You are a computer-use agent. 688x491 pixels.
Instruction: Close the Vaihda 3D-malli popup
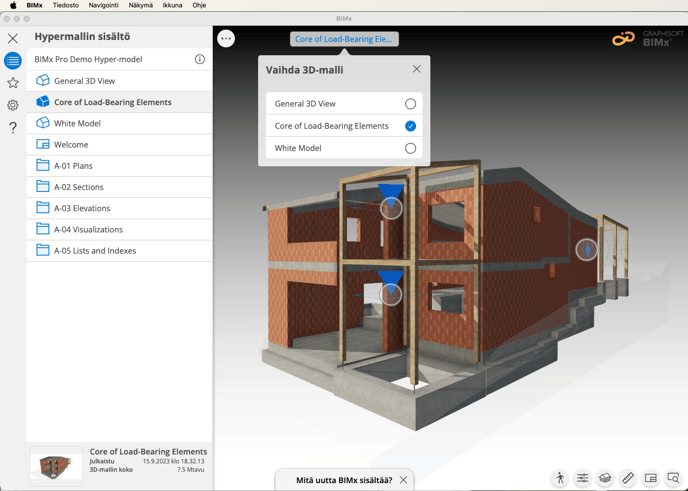pyautogui.click(x=417, y=69)
